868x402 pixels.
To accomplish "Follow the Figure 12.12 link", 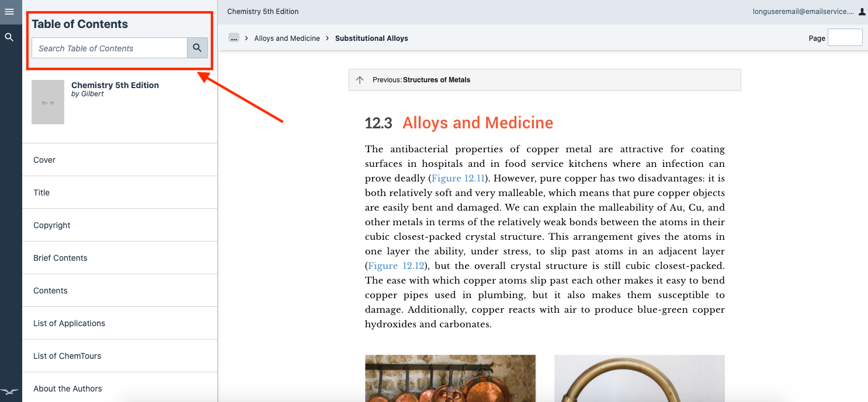I will click(x=397, y=266).
